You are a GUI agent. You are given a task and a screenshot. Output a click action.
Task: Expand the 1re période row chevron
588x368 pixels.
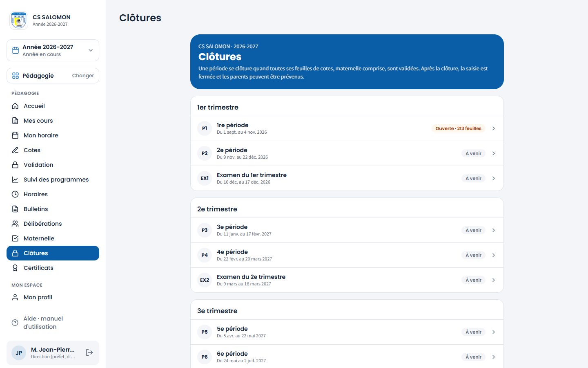[494, 128]
